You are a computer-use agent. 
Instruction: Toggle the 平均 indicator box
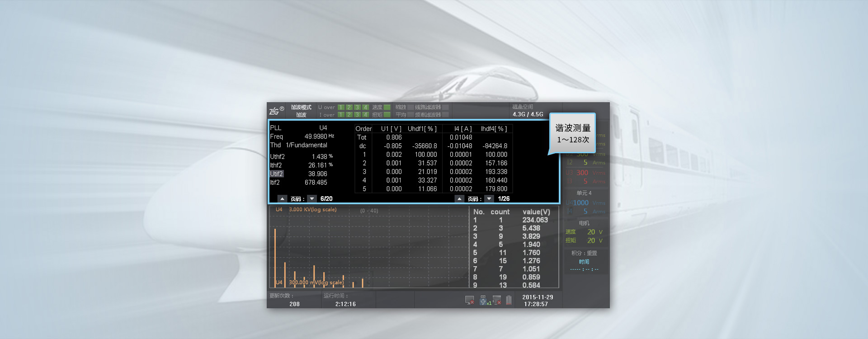[x=410, y=115]
